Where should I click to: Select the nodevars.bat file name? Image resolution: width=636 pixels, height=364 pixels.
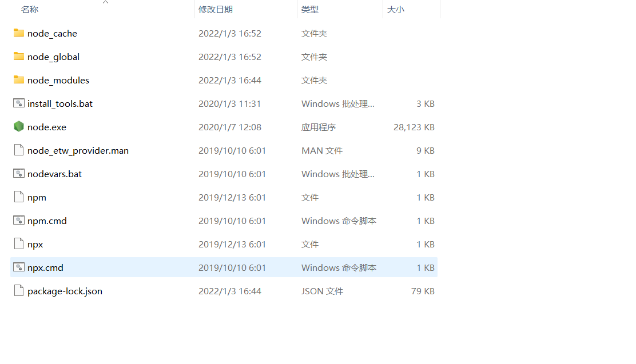[x=55, y=174]
